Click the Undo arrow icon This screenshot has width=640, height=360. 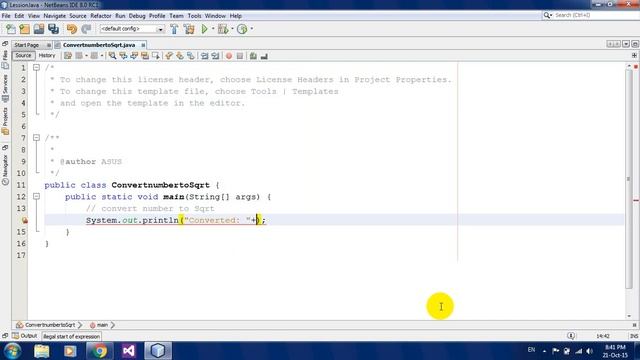tap(72, 29)
